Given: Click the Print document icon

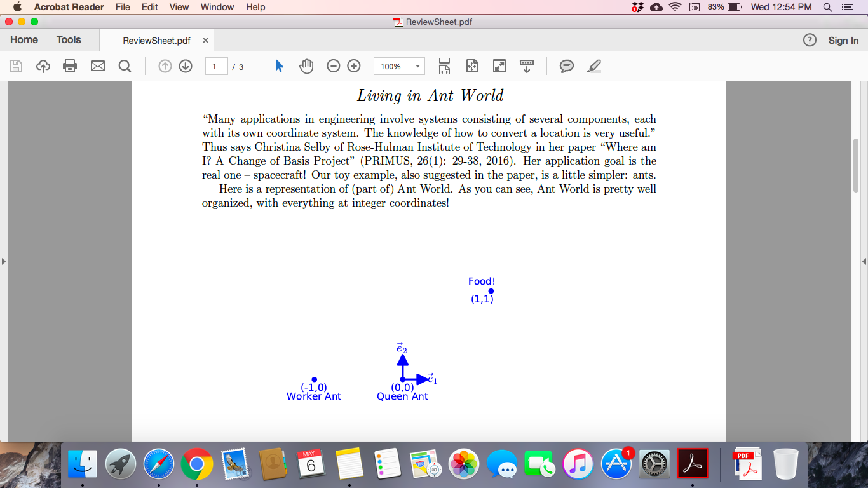Looking at the screenshot, I should 69,65.
